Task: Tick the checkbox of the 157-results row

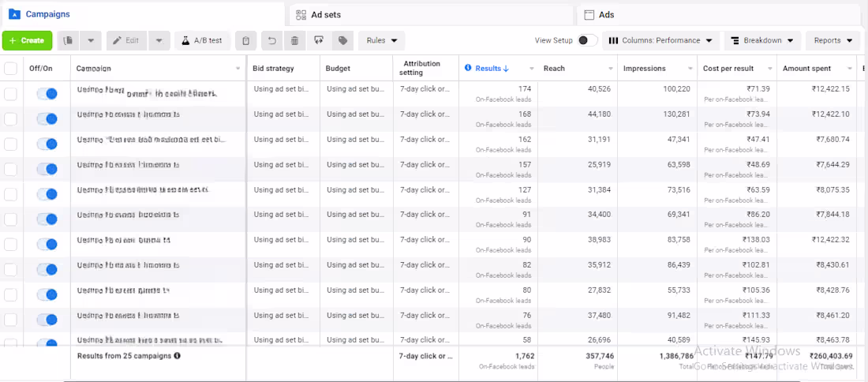Action: click(10, 170)
